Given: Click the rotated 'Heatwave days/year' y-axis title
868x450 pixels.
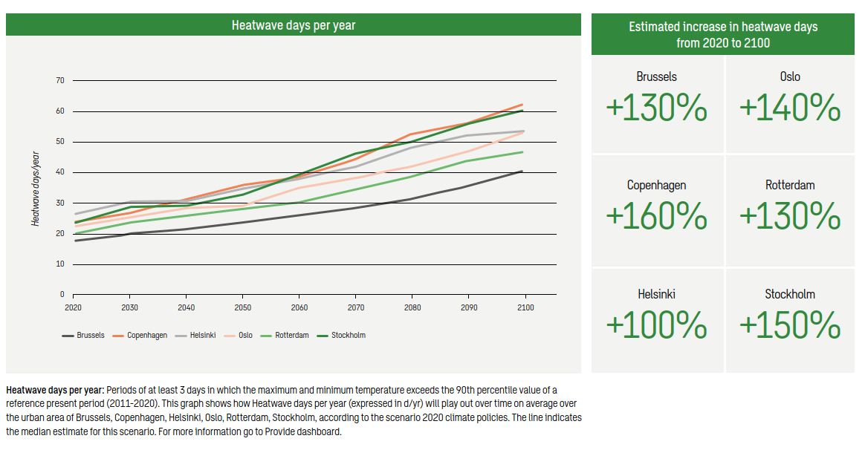Looking at the screenshot, I should 35,188.
